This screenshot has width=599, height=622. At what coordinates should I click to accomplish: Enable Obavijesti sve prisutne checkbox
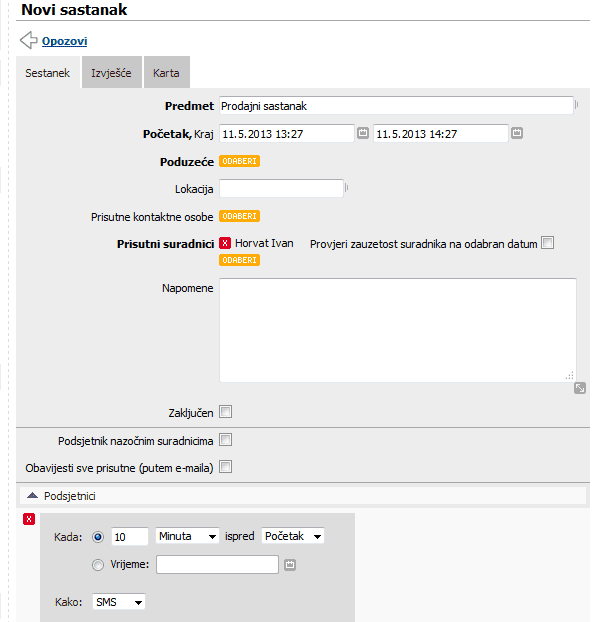tap(225, 467)
